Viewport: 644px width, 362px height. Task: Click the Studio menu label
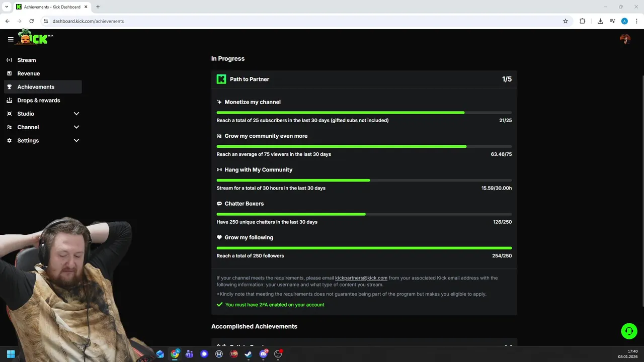point(26,114)
